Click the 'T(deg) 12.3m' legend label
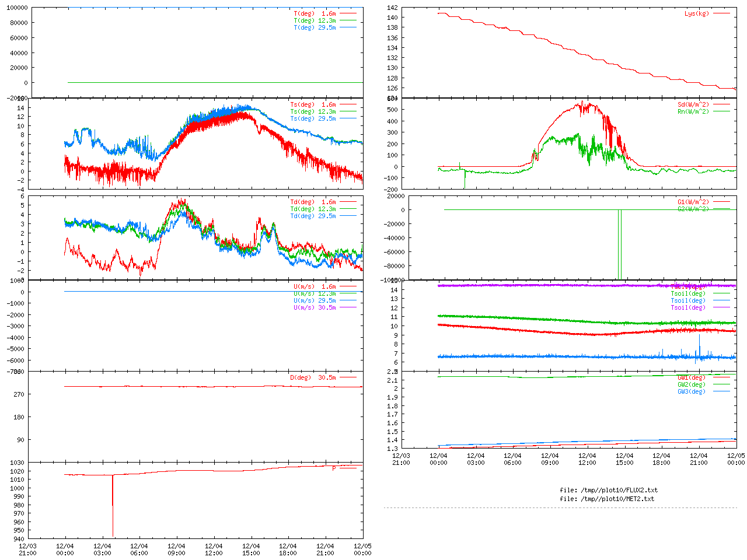The image size is (747, 560). click(315, 20)
